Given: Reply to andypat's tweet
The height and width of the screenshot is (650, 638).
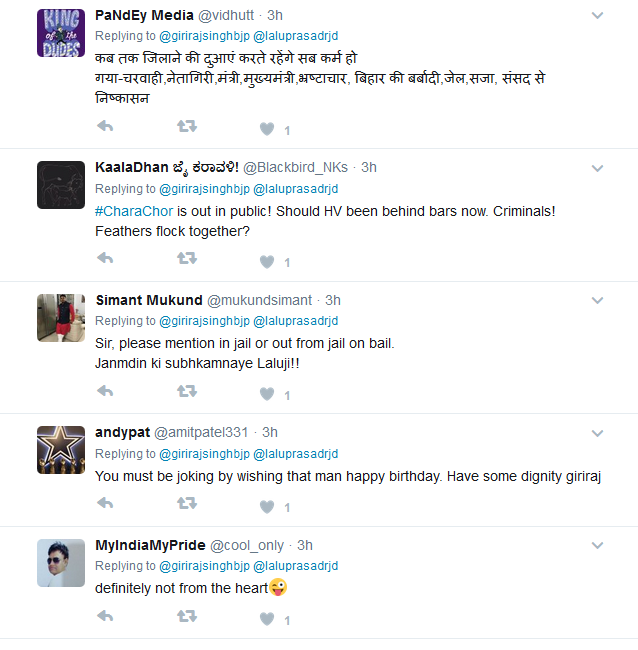Looking at the screenshot, I should [x=105, y=505].
